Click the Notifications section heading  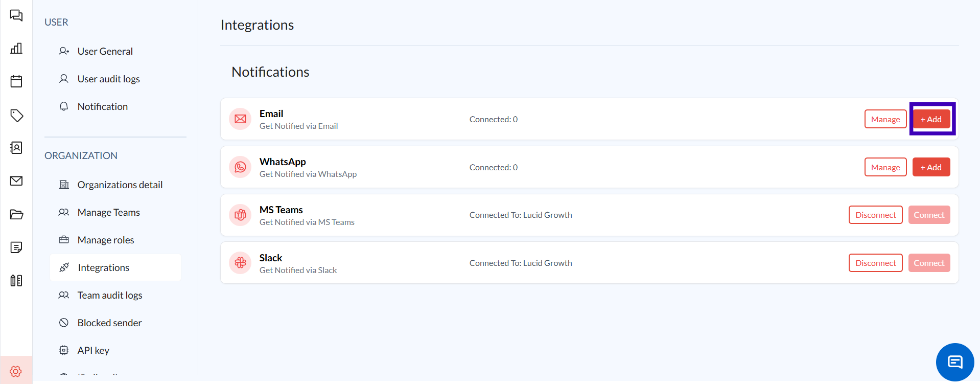[x=270, y=72]
